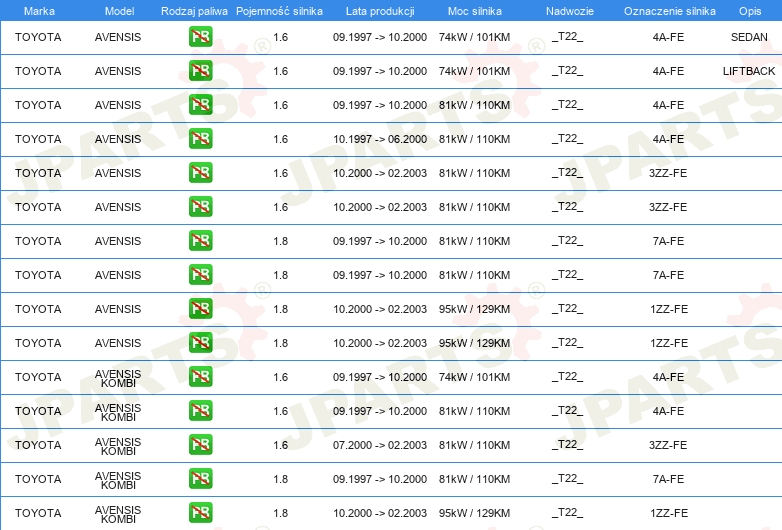Select the 10.1997 -> 06.2000 production years cell

coord(380,139)
